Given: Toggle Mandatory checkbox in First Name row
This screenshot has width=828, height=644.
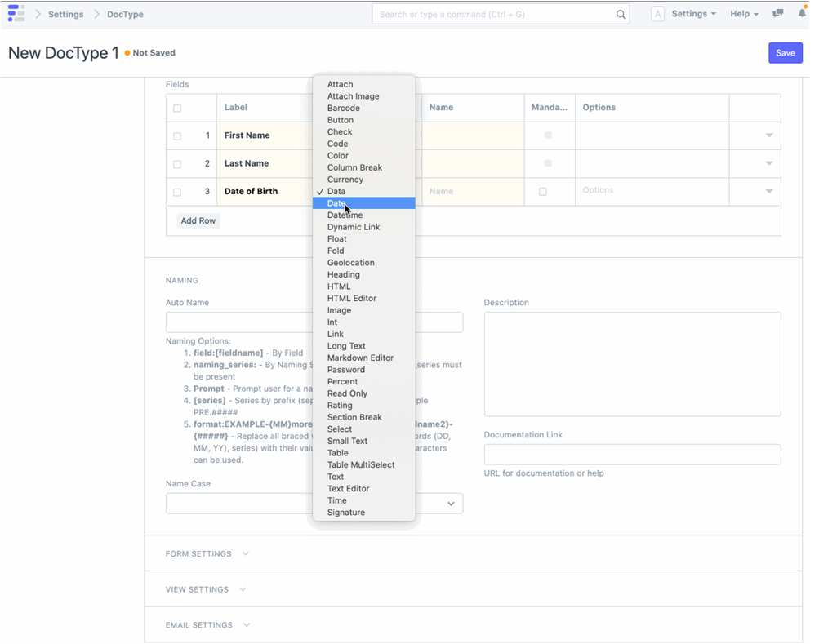Looking at the screenshot, I should (548, 135).
